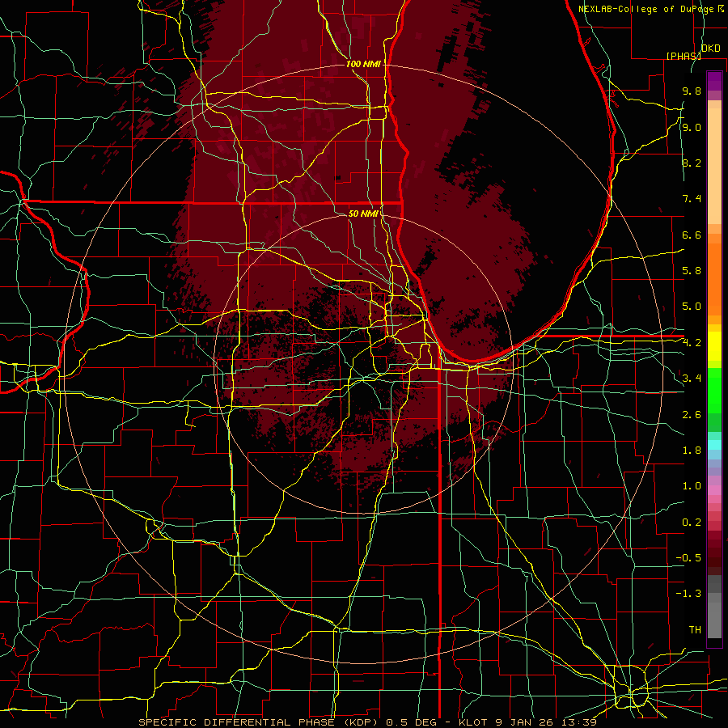Click the -0.5 scale value

click(x=688, y=558)
